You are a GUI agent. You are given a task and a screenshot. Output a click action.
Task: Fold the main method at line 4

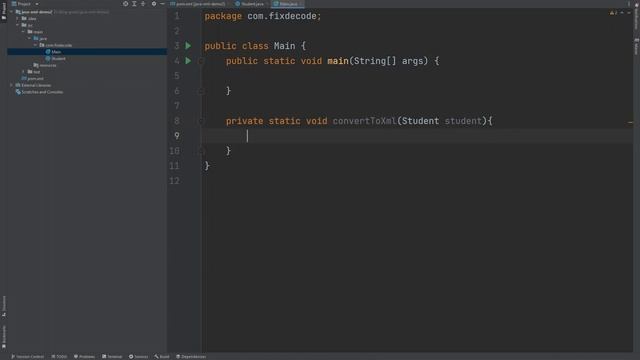[200, 61]
